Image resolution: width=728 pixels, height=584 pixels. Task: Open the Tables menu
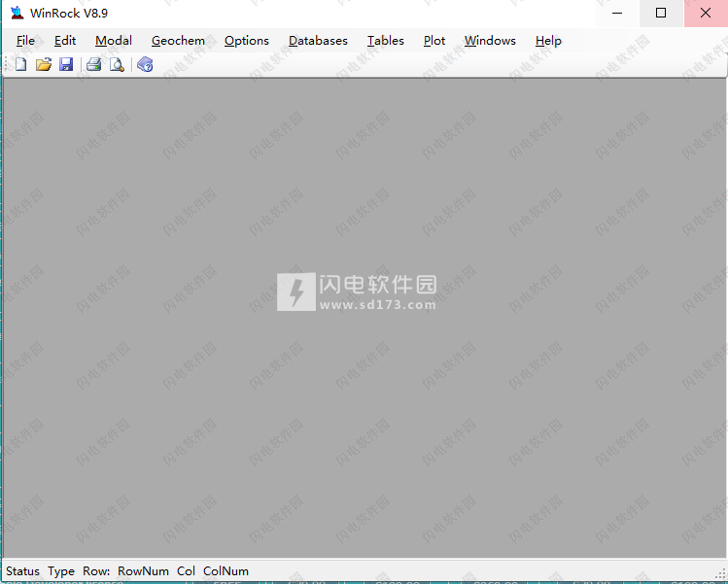click(x=386, y=41)
